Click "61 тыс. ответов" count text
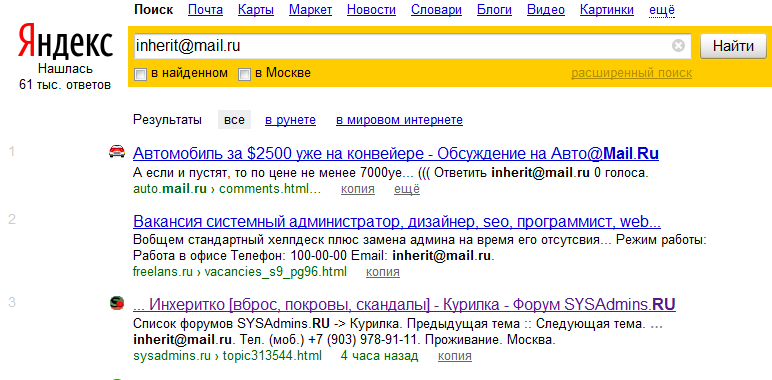The width and height of the screenshot is (772, 380). (x=65, y=85)
